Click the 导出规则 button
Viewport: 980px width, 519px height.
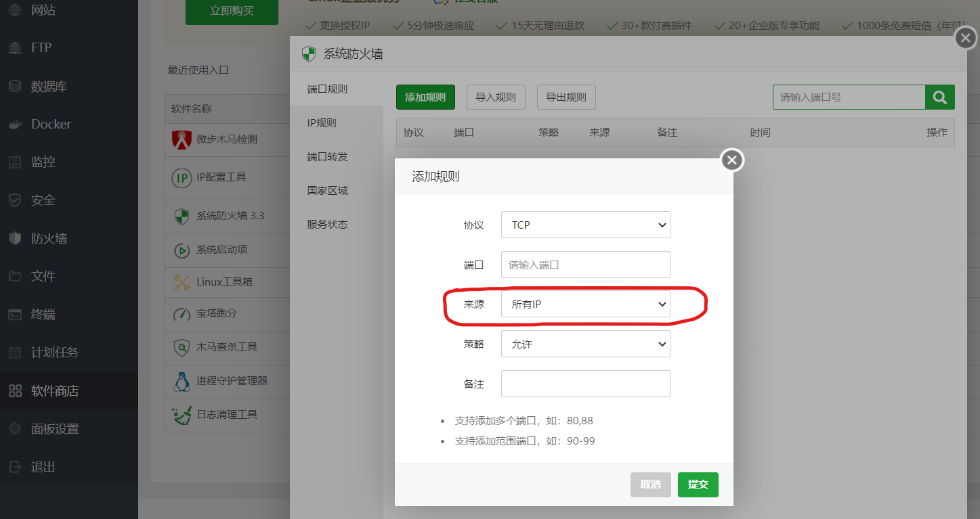coord(566,97)
